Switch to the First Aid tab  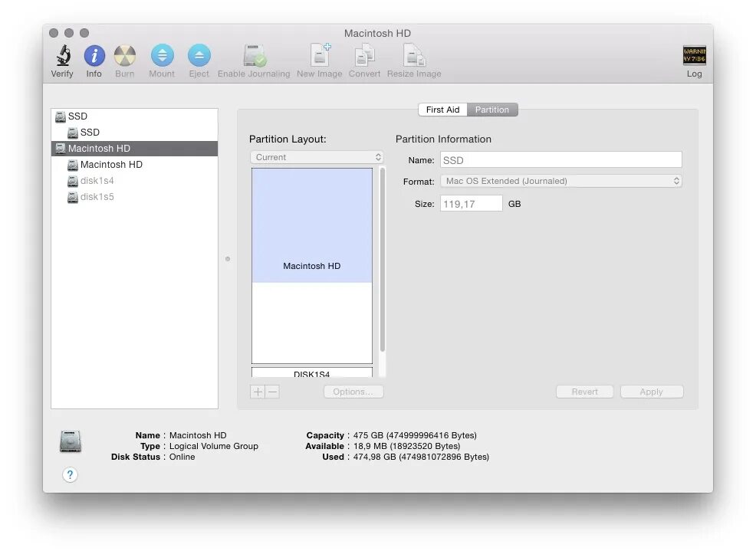click(x=442, y=110)
